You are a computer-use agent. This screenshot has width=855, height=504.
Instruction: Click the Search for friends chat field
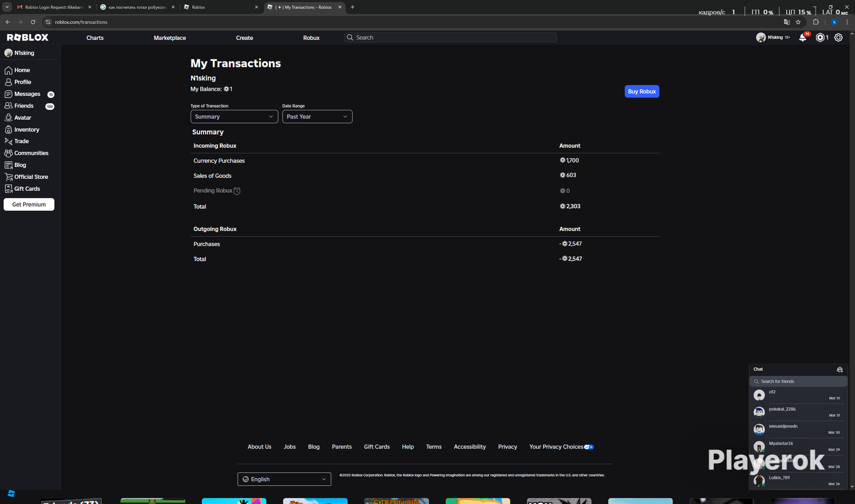tap(798, 382)
